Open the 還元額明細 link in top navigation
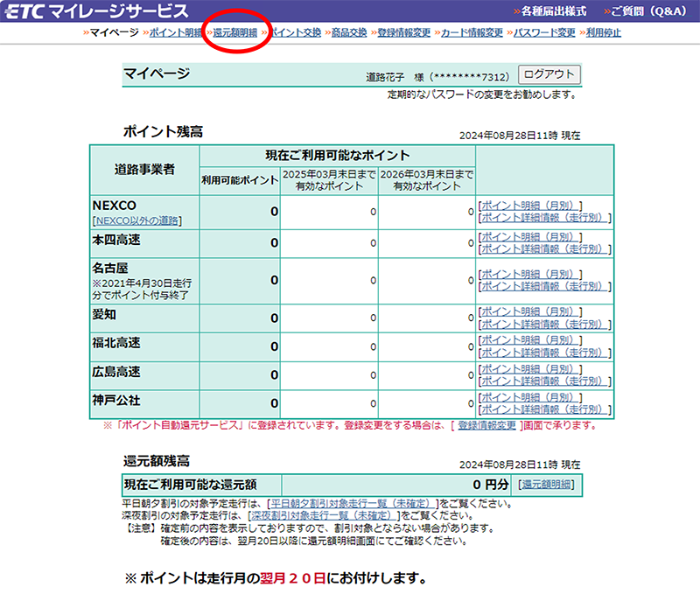Image resolution: width=700 pixels, height=601 pixels. 235,32
